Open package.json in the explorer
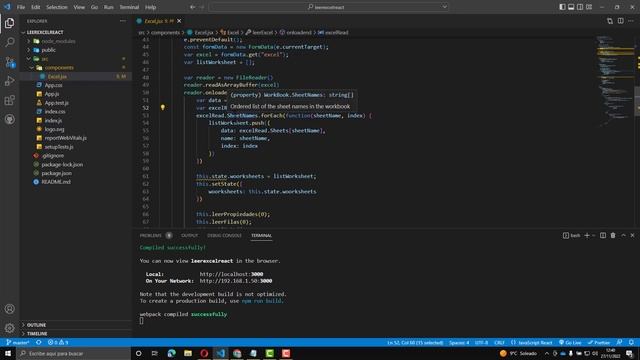The image size is (640, 360). [x=56, y=173]
